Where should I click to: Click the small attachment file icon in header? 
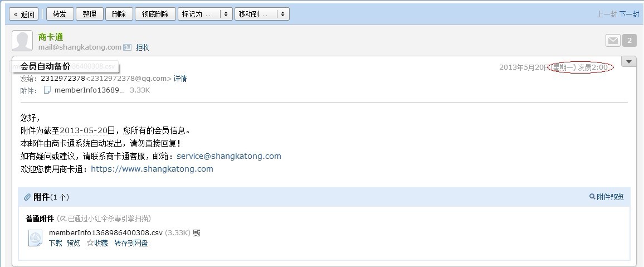(x=47, y=90)
